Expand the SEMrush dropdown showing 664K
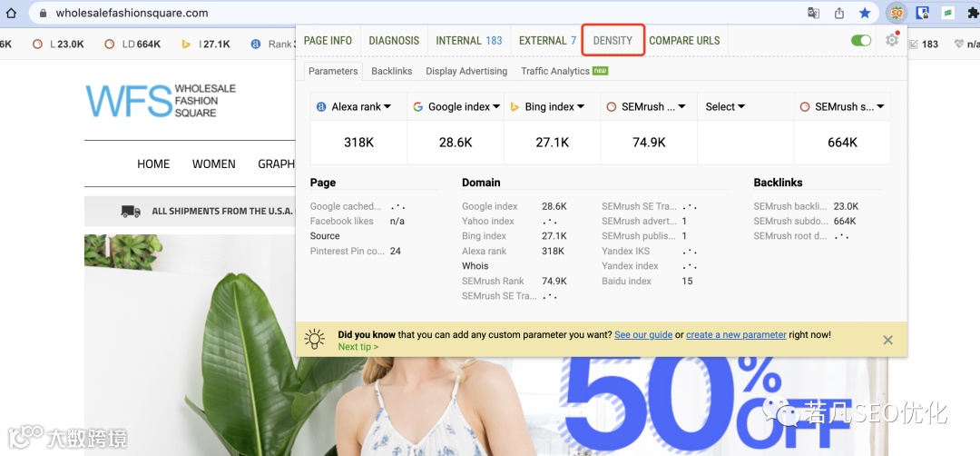Screen dimensions: 980x456 coord(842,107)
